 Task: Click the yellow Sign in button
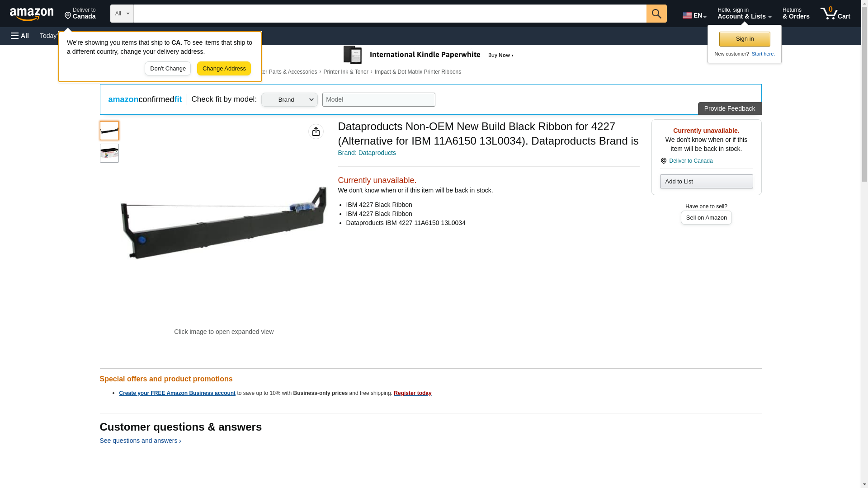pos(745,39)
